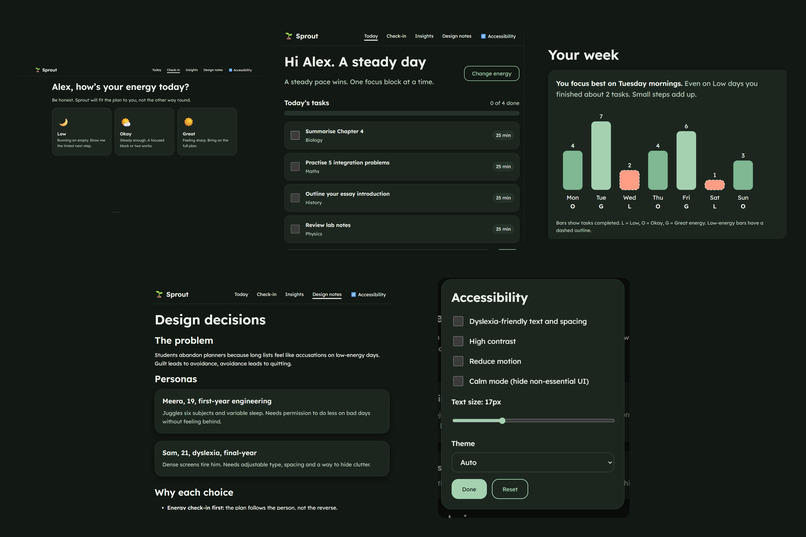Click the Change energy button

coord(491,73)
